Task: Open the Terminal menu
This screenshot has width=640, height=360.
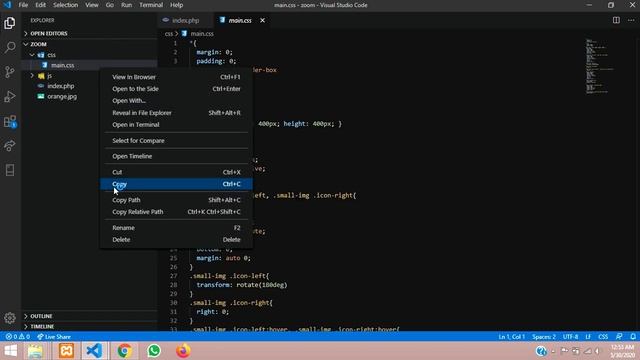Action: click(151, 5)
